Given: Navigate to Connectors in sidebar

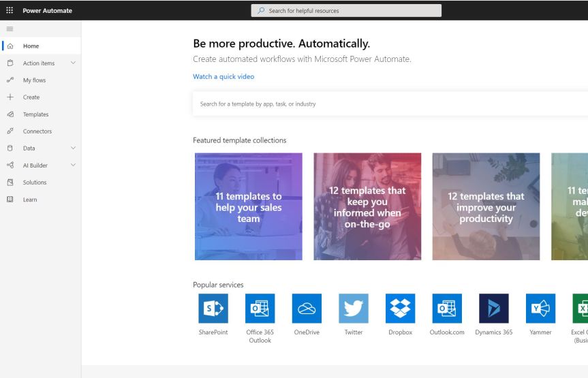Looking at the screenshot, I should pos(37,131).
